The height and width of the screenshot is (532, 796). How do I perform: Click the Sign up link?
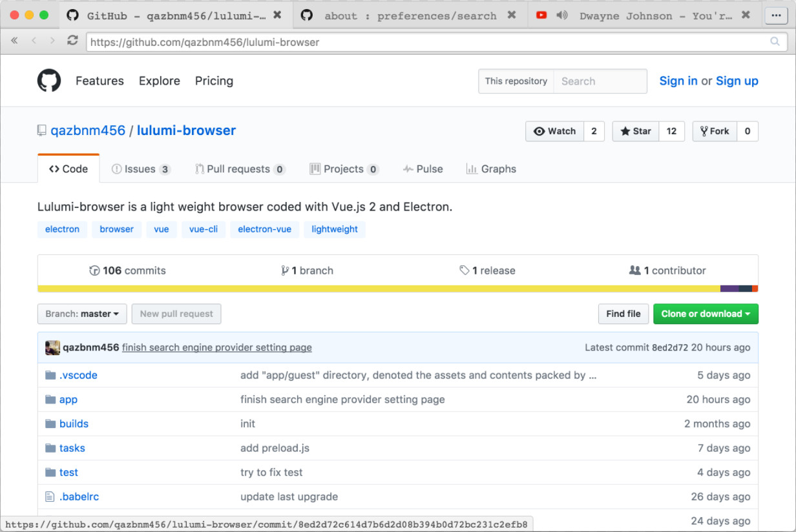click(x=737, y=81)
